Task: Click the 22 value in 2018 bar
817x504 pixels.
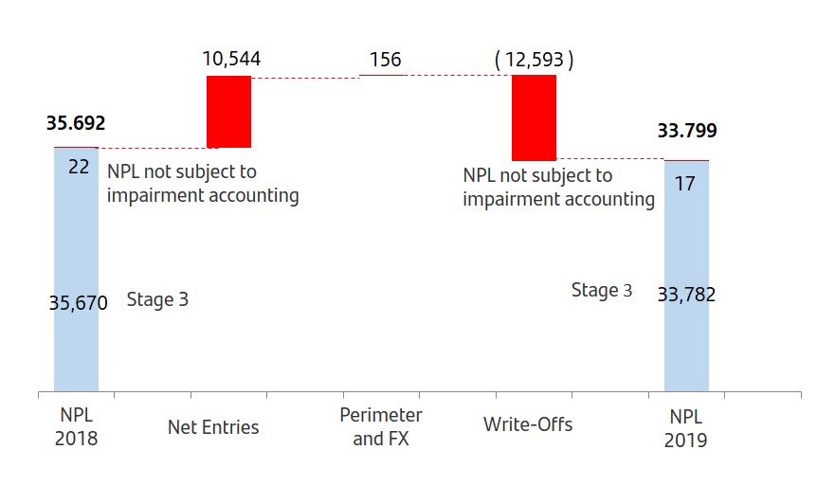Action: [79, 167]
